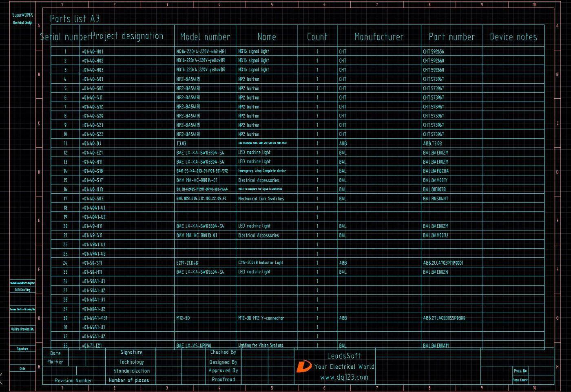The image size is (571, 392).
Task: Select model number BAV MA-AC-00014-01
Action: click(197, 180)
